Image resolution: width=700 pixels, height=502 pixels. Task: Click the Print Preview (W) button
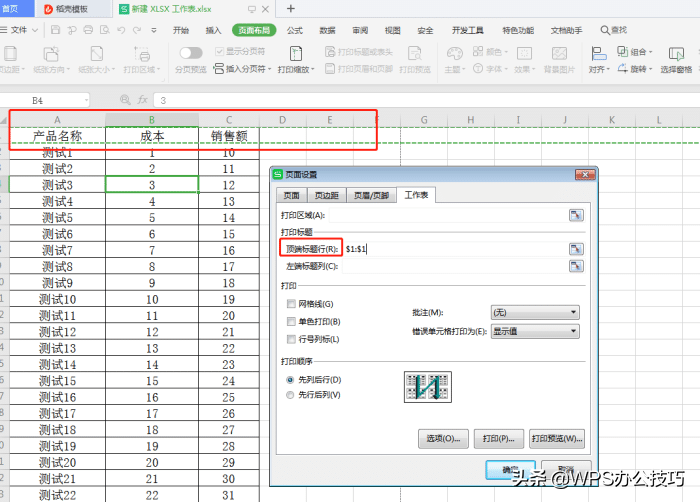coord(557,439)
